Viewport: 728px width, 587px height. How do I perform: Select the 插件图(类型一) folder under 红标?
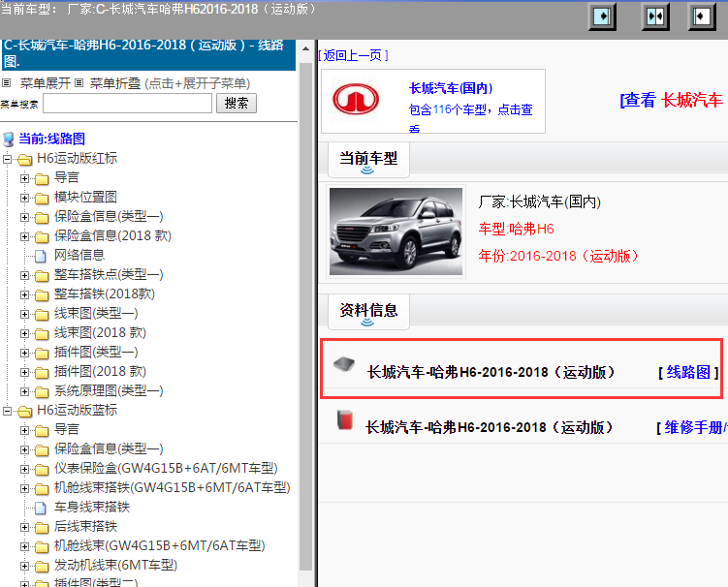pyautogui.click(x=96, y=353)
